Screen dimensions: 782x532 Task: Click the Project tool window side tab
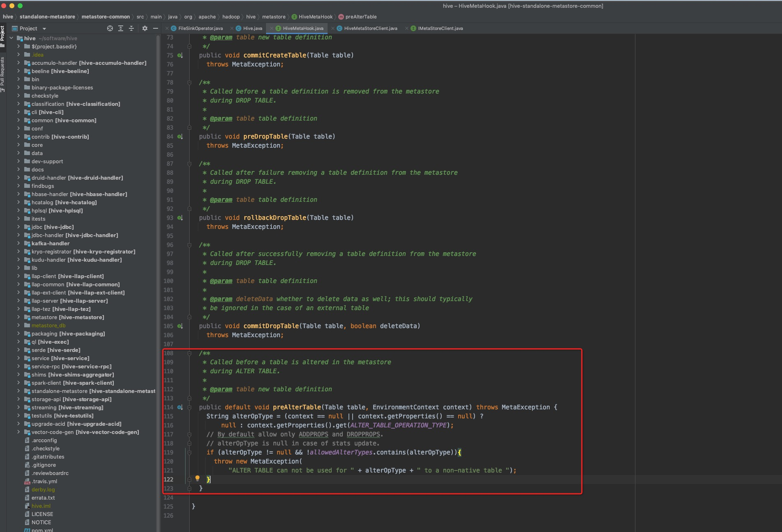click(x=2, y=36)
